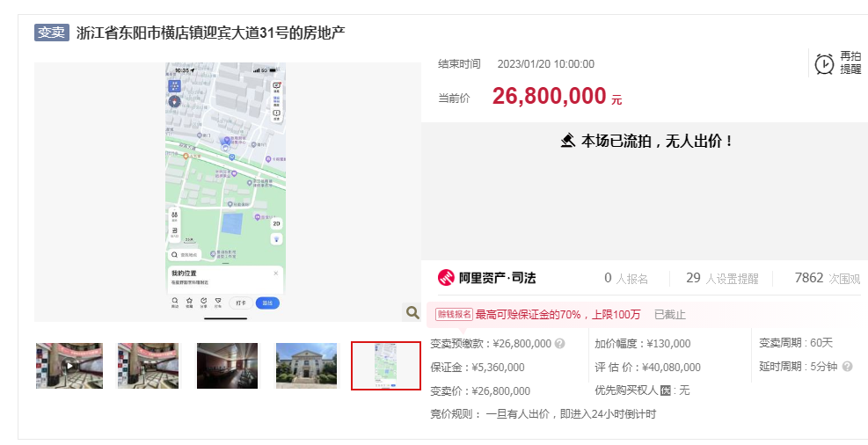
Task: Click help icon next to 延时周期
Action: [847, 367]
